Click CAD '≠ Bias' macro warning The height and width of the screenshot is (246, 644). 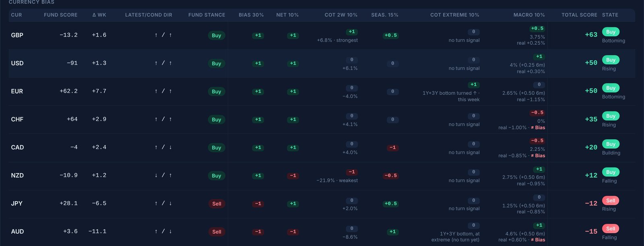coord(538,156)
